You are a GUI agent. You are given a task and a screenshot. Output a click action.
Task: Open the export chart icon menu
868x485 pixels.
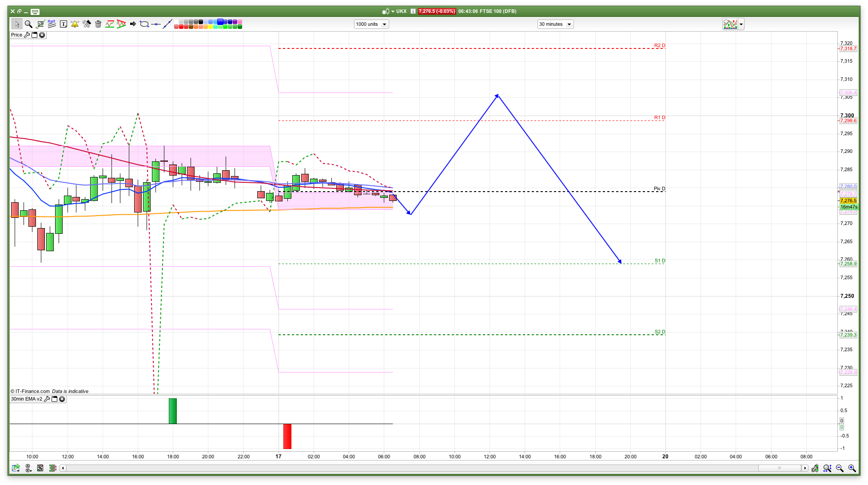[16, 468]
